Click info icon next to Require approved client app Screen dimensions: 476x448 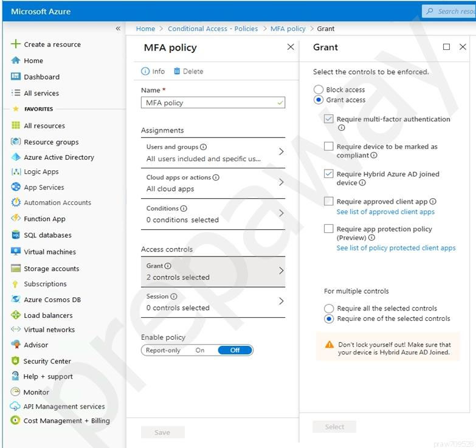tap(433, 201)
